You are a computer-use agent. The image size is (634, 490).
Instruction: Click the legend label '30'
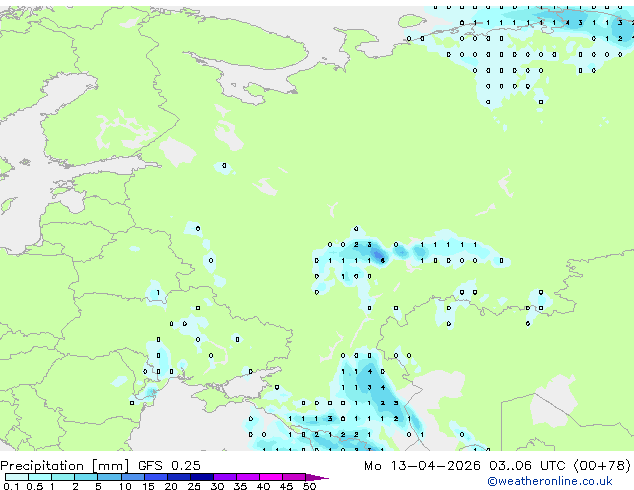pyautogui.click(x=217, y=486)
